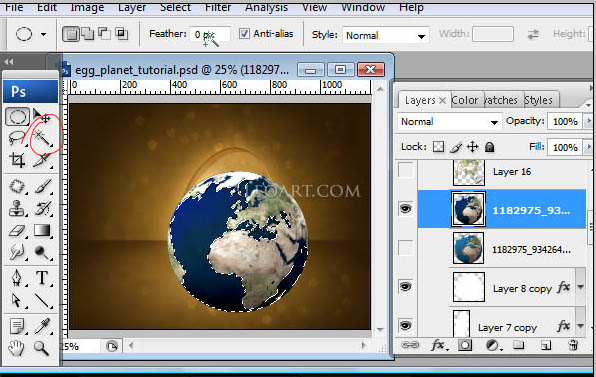Create a new layer group
This screenshot has width=596, height=377.
[518, 345]
